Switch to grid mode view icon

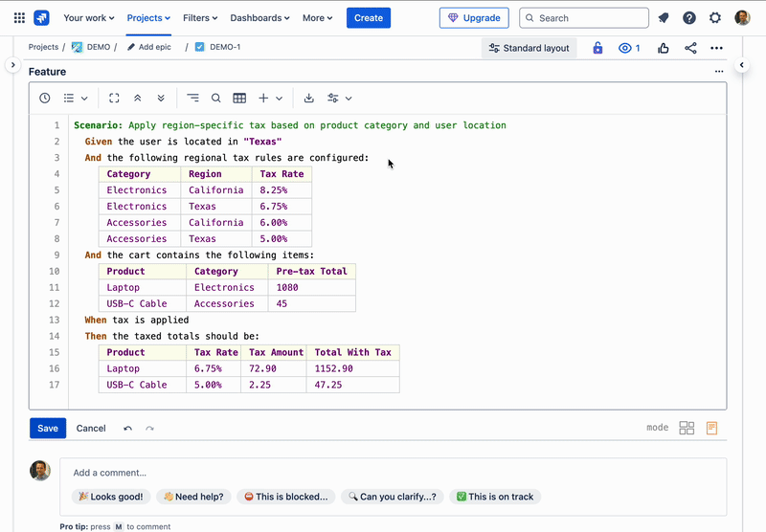pyautogui.click(x=687, y=428)
